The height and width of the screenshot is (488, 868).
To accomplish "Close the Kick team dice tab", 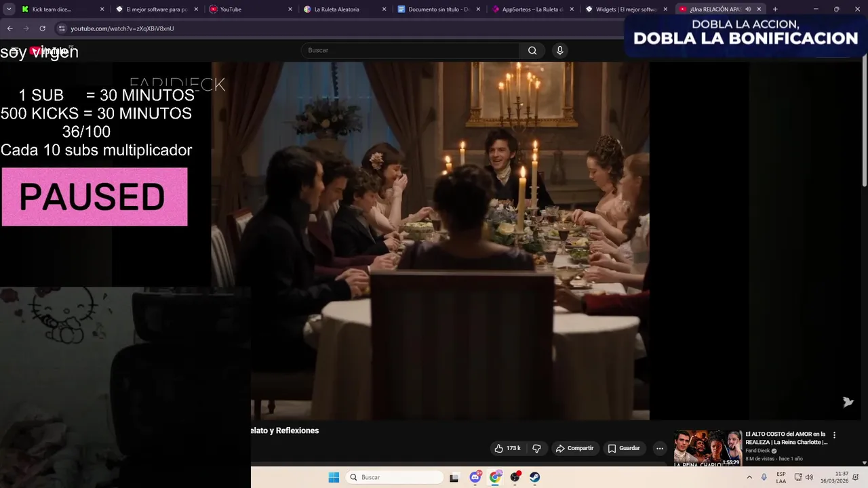I will coord(102,9).
